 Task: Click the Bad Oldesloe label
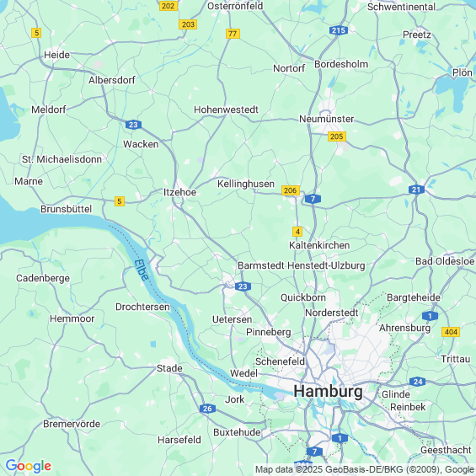tap(445, 261)
